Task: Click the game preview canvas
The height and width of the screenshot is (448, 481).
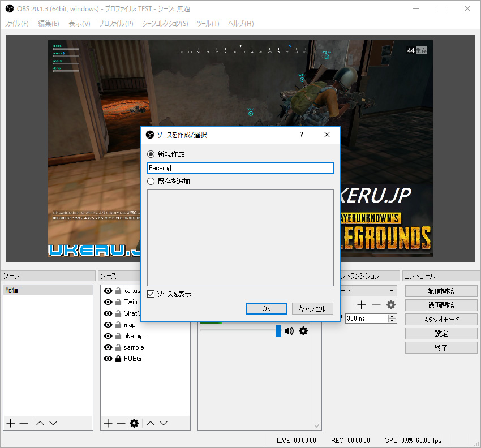Action: (x=240, y=148)
